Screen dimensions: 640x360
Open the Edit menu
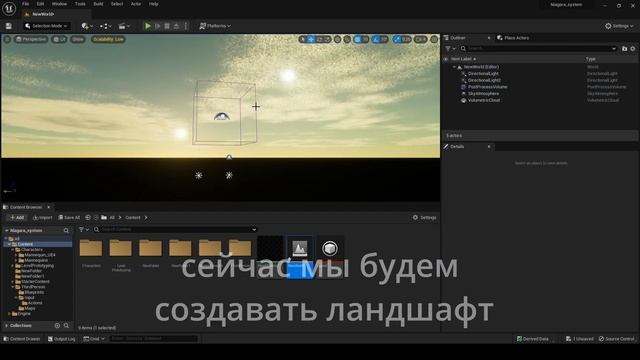[x=40, y=4]
